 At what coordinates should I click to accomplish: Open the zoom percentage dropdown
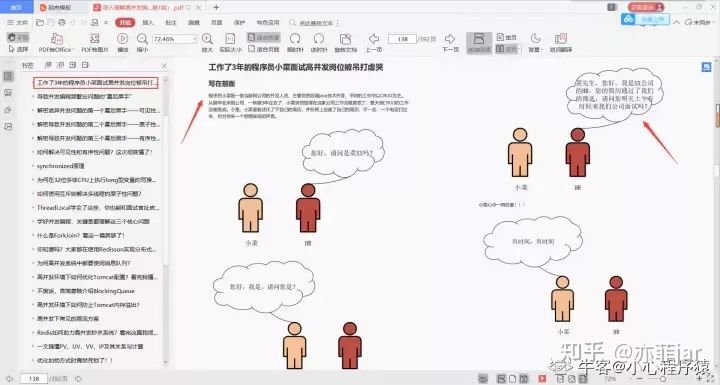click(194, 39)
